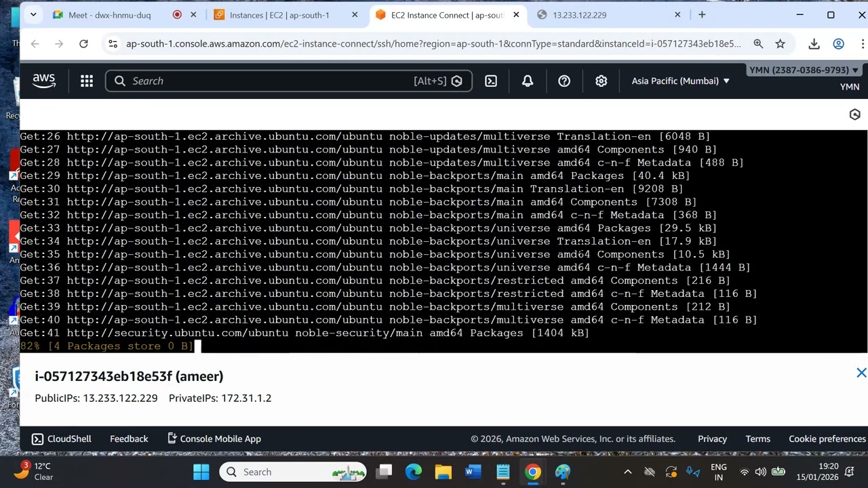The width and height of the screenshot is (868, 488).
Task: Reload the current browser page
Action: coord(83,43)
